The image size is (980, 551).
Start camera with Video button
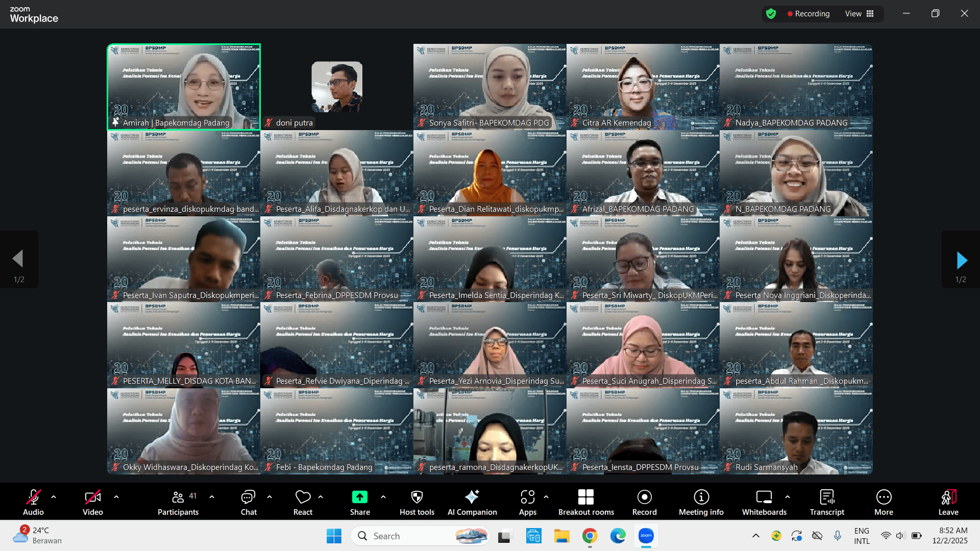pyautogui.click(x=92, y=503)
